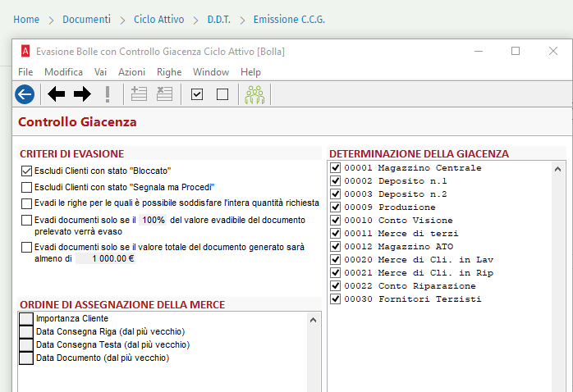Click the Determinazione della Giacenza section title

419,154
